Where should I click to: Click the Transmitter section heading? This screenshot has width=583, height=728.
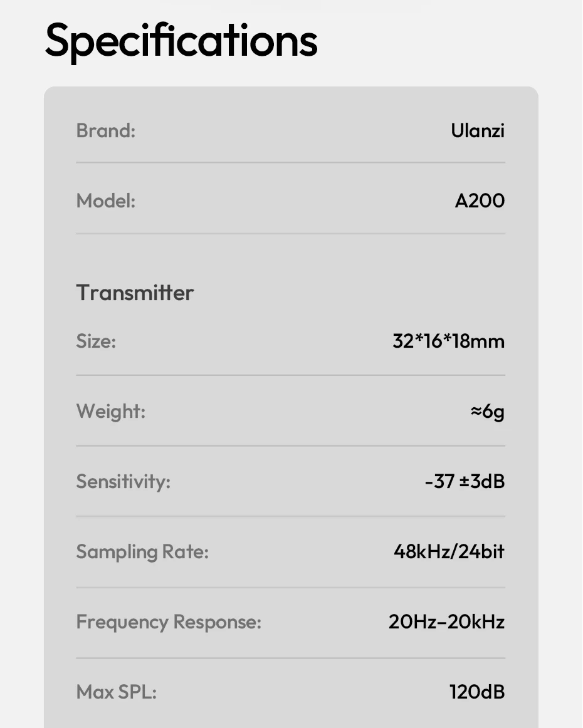coord(135,292)
